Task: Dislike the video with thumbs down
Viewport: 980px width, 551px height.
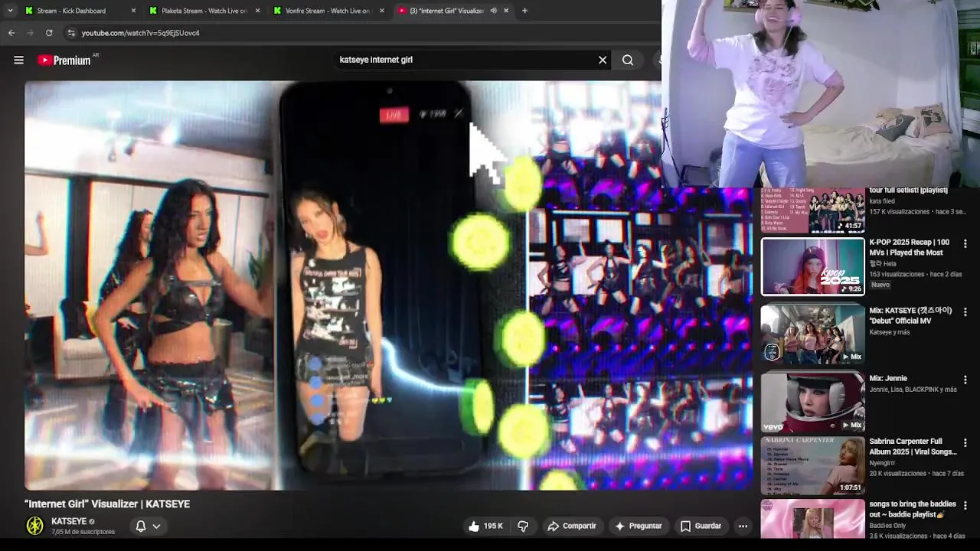Action: pyautogui.click(x=523, y=526)
